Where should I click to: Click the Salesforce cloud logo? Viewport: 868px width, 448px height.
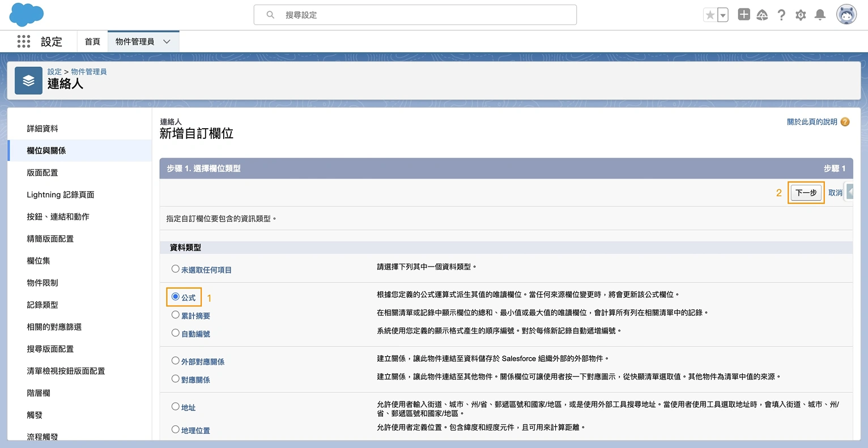click(23, 14)
